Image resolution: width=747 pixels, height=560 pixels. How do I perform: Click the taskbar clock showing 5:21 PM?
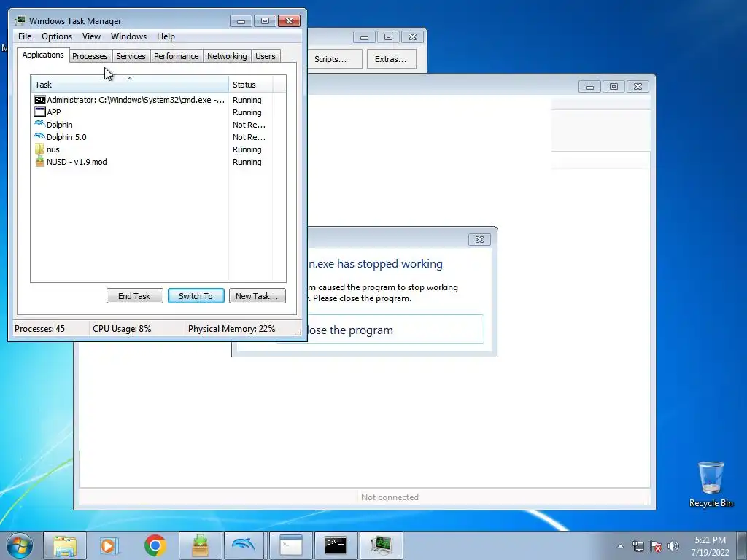point(711,545)
